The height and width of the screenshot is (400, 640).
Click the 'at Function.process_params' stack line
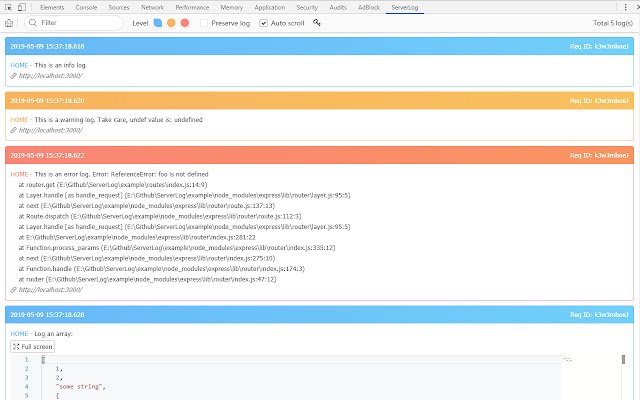coord(177,248)
